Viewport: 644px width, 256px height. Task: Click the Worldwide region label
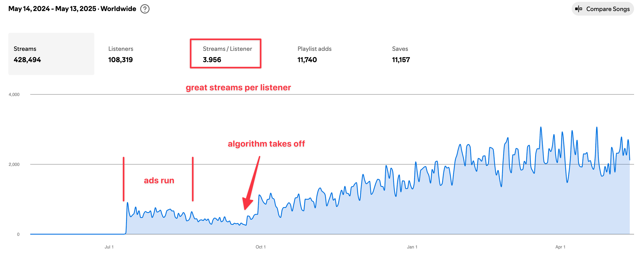tap(118, 9)
